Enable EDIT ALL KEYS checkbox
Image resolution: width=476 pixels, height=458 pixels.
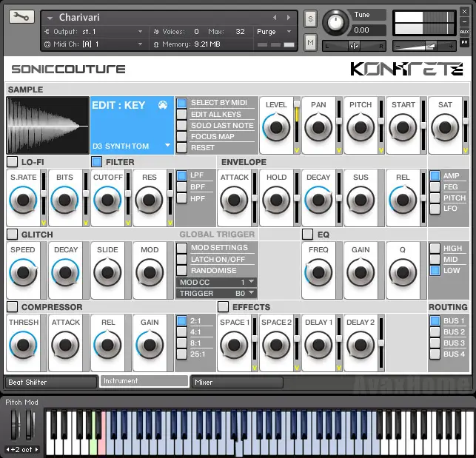(x=182, y=115)
